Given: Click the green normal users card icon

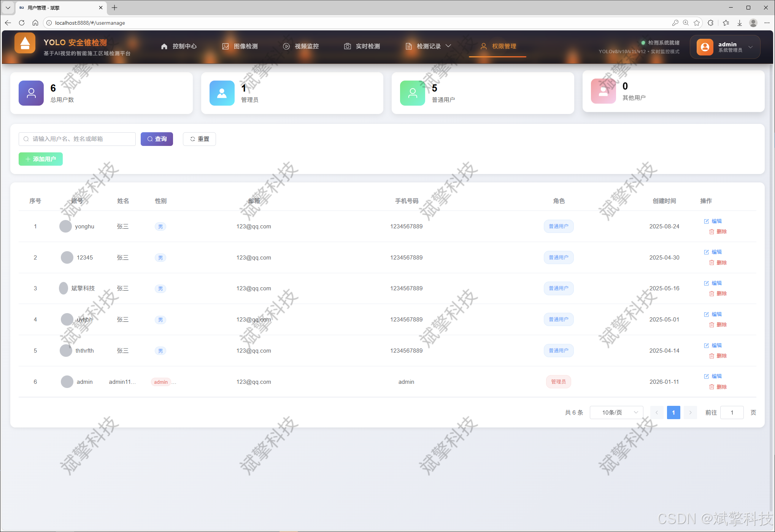Looking at the screenshot, I should [x=412, y=93].
